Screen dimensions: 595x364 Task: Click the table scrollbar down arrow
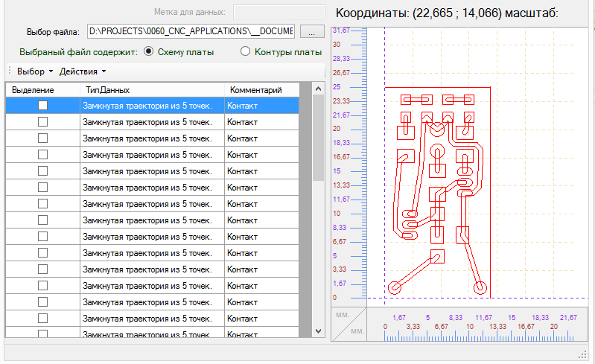pos(319,331)
